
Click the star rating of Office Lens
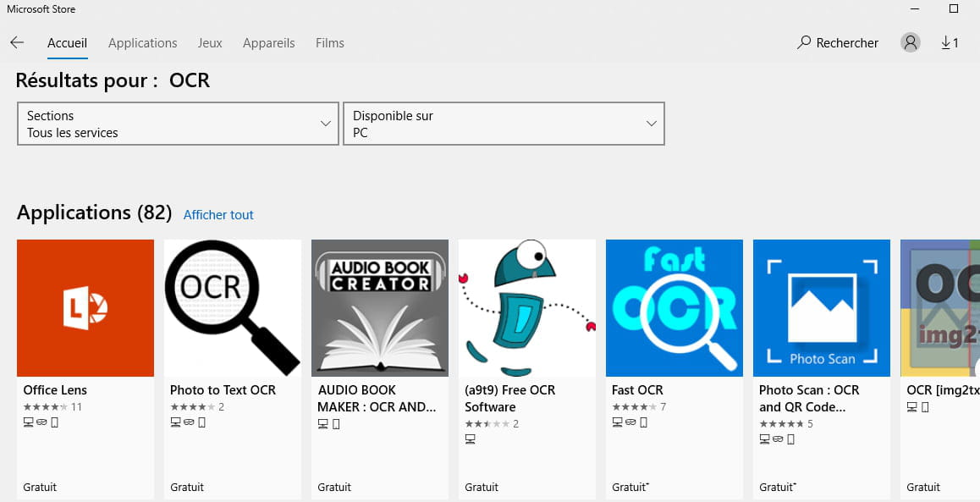click(46, 407)
